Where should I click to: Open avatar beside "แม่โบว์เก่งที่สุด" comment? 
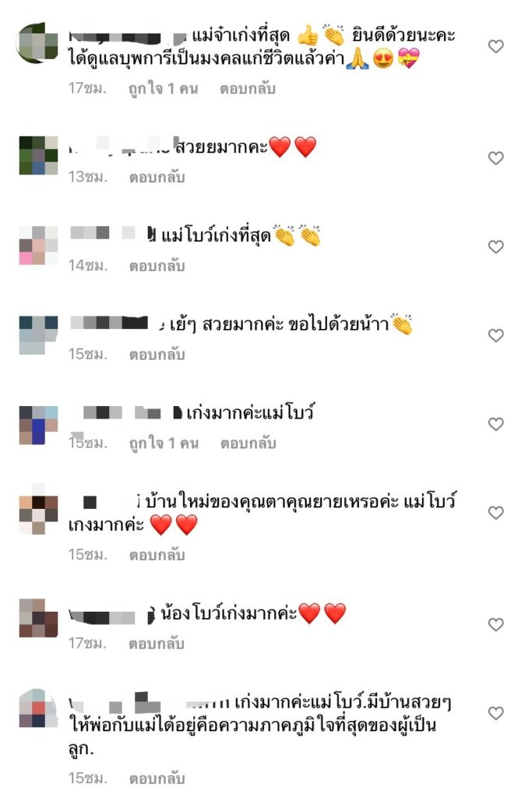[38, 245]
